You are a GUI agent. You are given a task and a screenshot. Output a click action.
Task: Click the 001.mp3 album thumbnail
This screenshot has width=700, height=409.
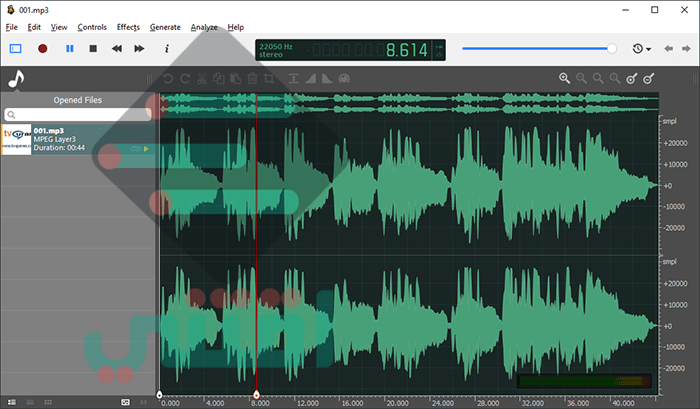[16, 139]
